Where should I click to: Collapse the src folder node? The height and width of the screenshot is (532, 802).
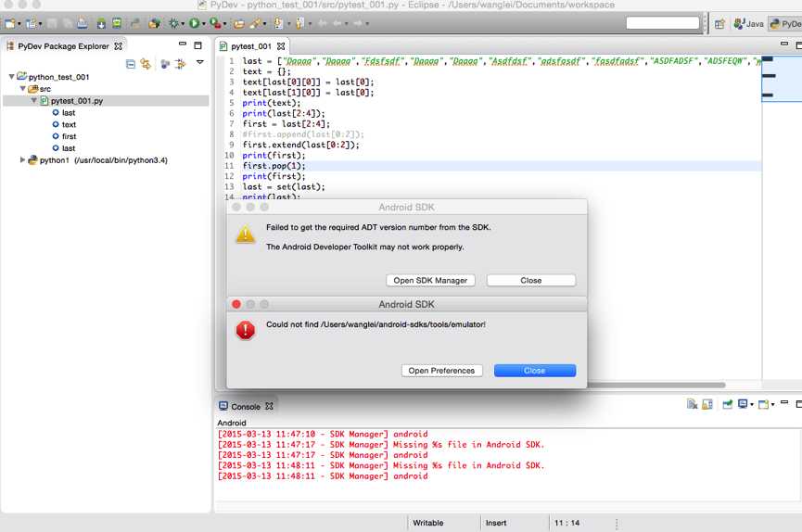pos(22,88)
